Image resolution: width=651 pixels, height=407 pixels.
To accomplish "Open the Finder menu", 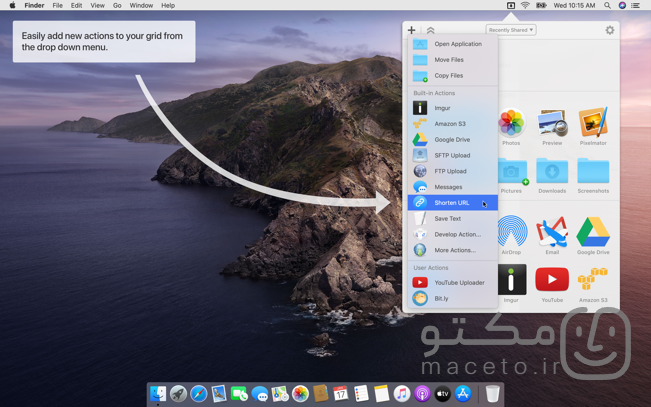I will tap(34, 5).
